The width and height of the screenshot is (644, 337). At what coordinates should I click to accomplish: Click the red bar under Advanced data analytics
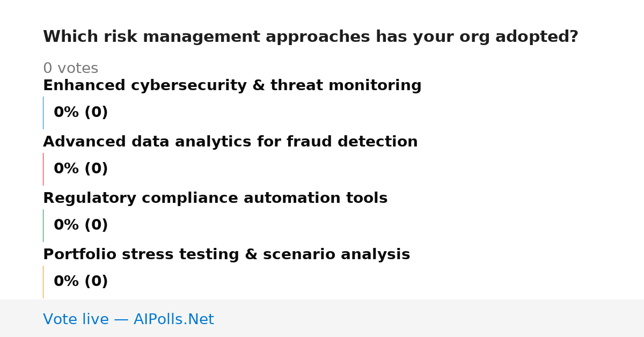click(43, 169)
